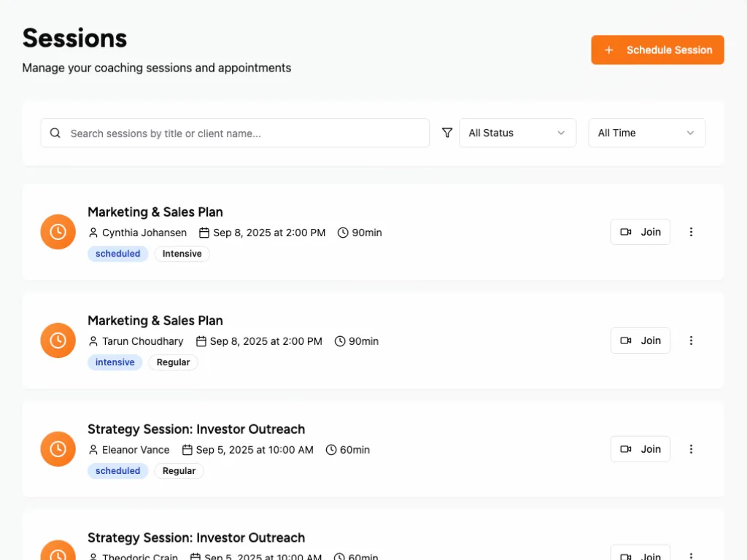The width and height of the screenshot is (747, 560).
Task: Click calendar icon next to Tarun Choudhary's date
Action: click(x=201, y=341)
